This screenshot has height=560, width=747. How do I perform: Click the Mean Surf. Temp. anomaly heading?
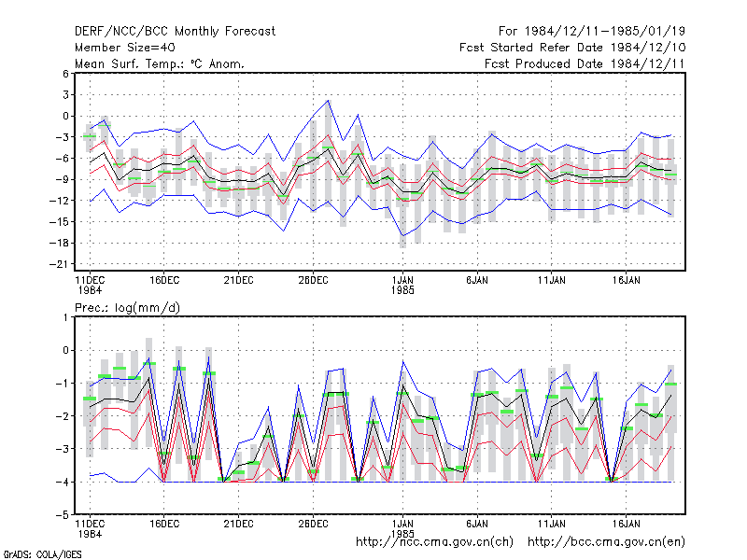(160, 63)
